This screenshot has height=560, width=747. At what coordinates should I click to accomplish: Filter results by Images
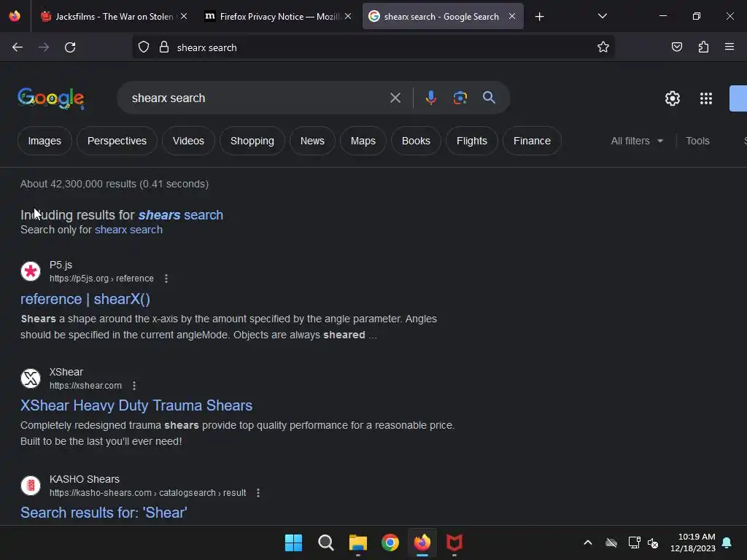44,141
